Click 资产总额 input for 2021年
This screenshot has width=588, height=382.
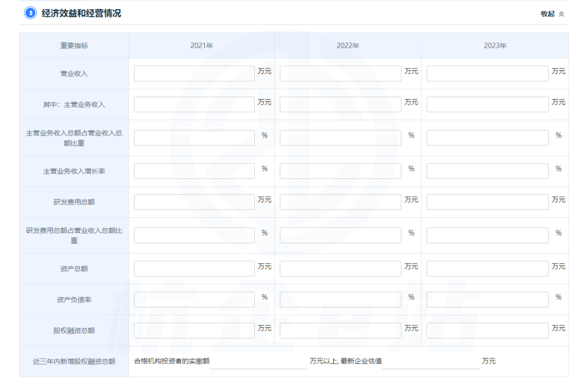(194, 269)
